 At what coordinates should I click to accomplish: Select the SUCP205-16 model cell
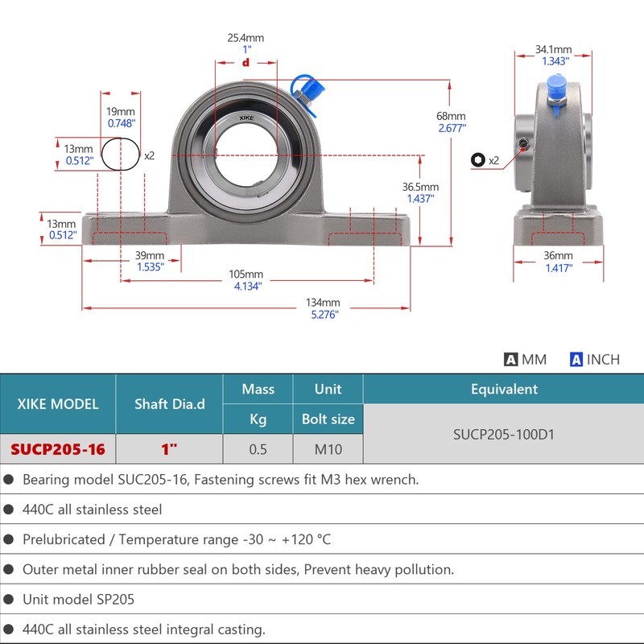pos(58,449)
